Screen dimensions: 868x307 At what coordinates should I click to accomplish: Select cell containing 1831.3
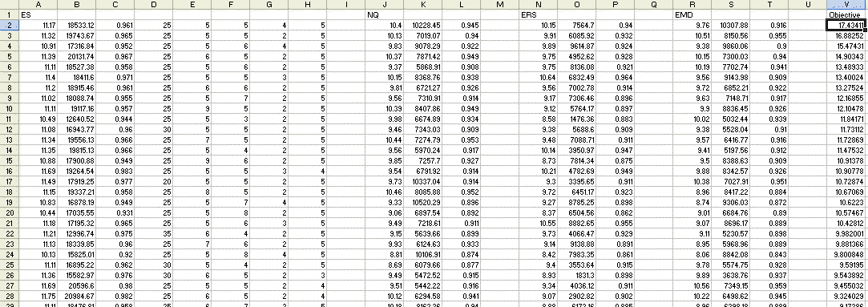[577, 275]
